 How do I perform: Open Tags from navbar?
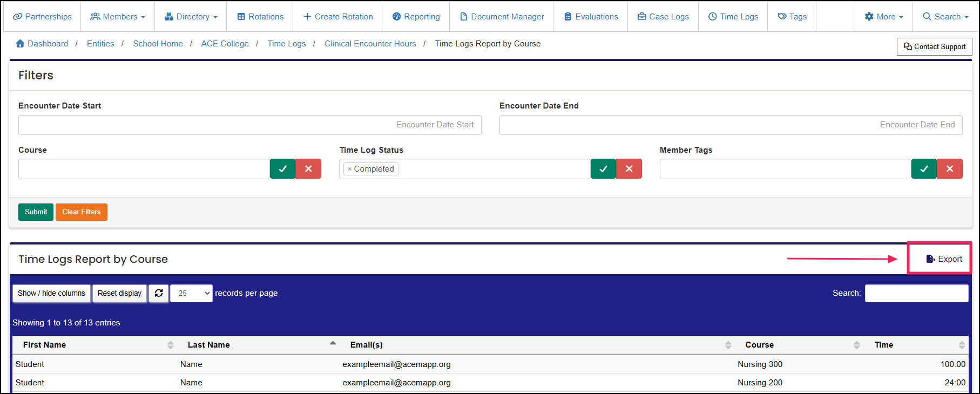point(792,17)
